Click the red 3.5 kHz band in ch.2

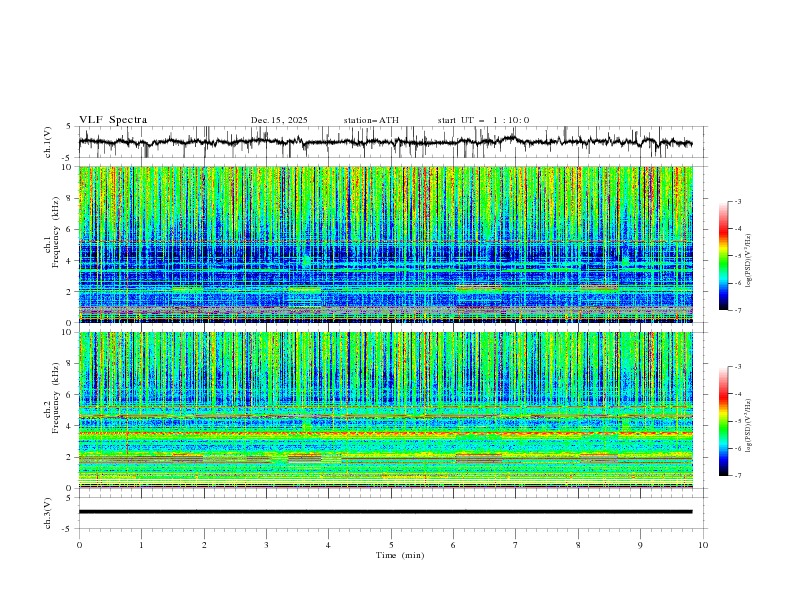[x=385, y=434]
